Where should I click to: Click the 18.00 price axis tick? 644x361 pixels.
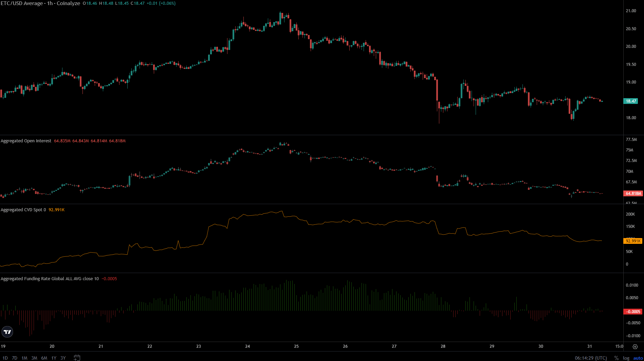631,118
